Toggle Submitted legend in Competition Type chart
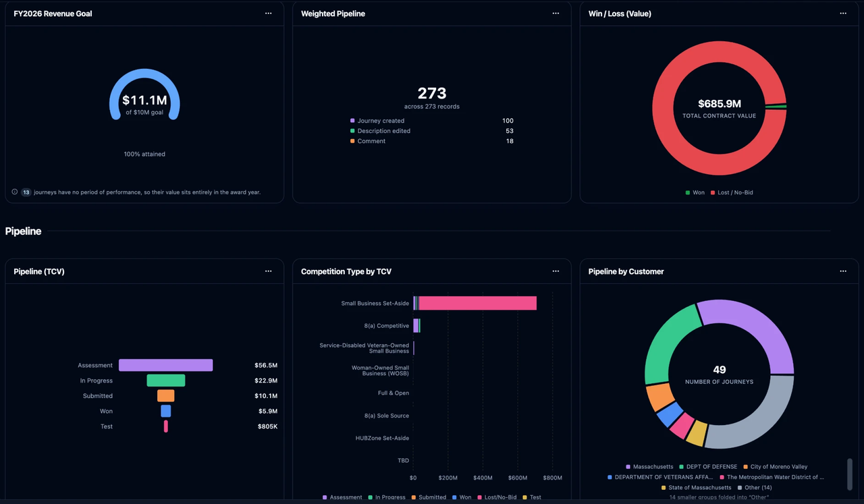 [429, 497]
